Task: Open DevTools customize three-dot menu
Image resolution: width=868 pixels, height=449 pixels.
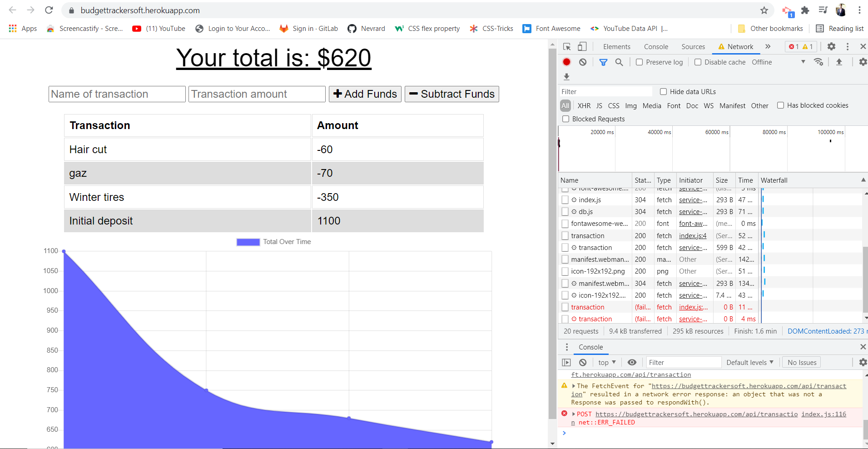Action: point(847,46)
